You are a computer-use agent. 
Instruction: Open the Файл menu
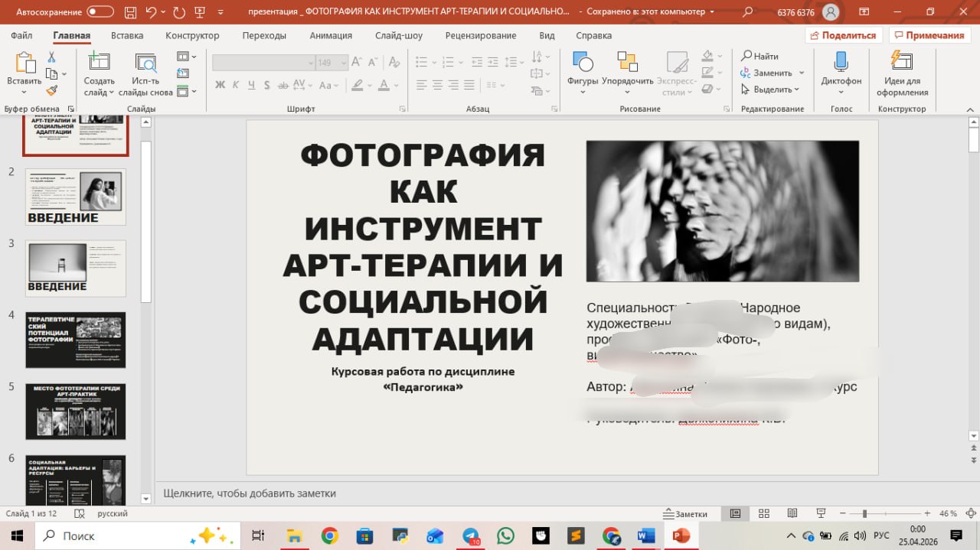point(21,35)
